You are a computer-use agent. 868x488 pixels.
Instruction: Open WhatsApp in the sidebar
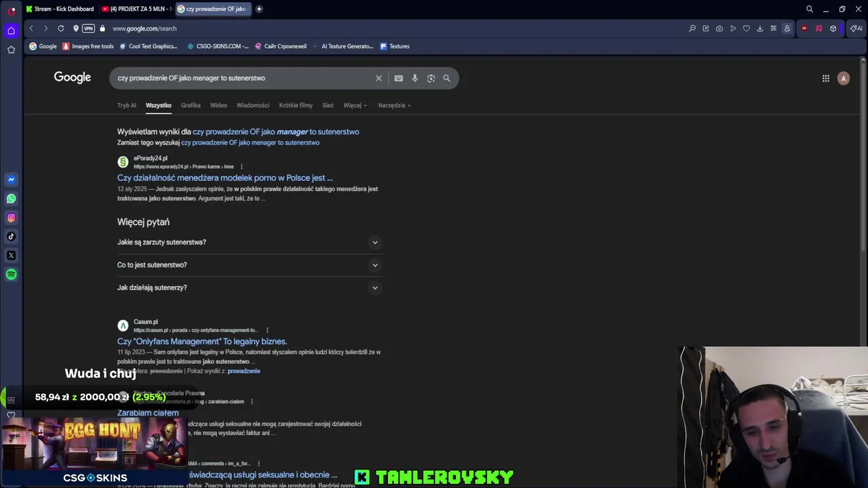[12, 199]
